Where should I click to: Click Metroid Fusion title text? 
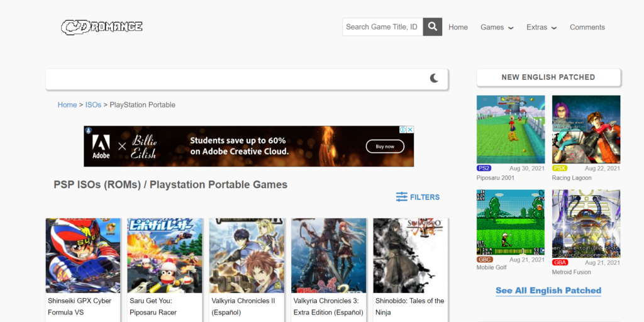click(x=571, y=272)
